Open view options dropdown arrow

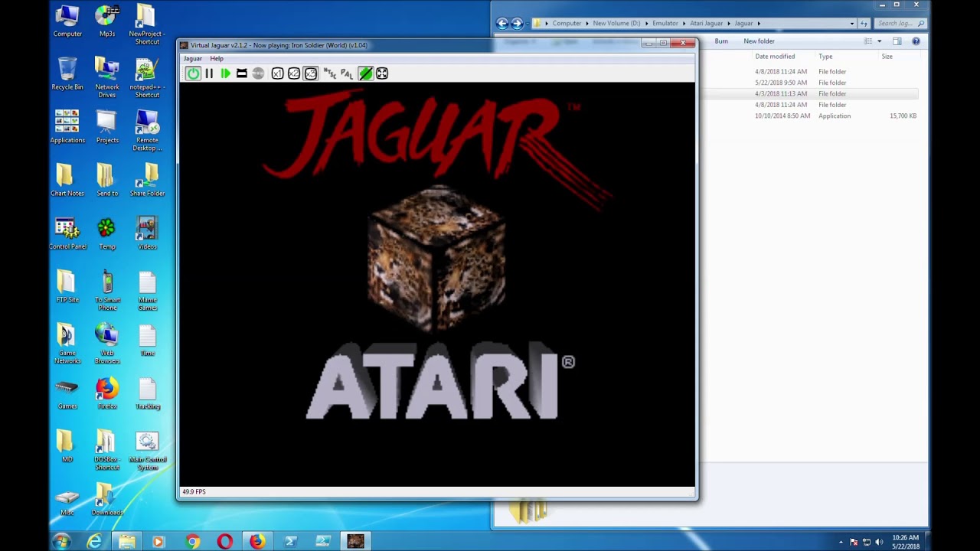click(x=879, y=41)
